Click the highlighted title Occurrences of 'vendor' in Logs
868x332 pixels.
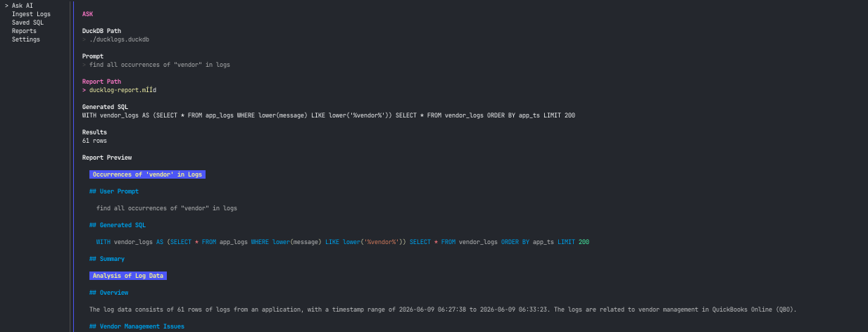click(147, 174)
